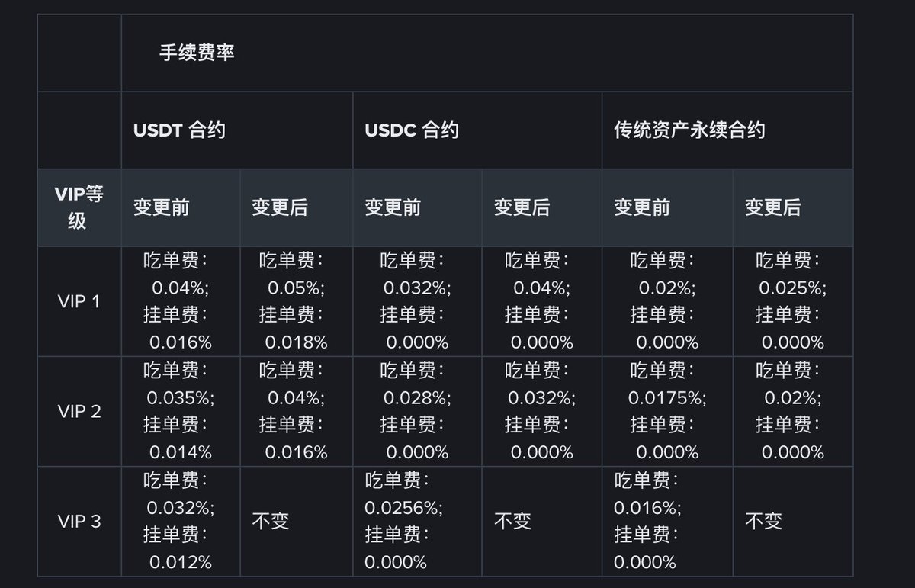Select 变更后 header under 传统资产永续合约
The width and height of the screenshot is (915, 588).
click(772, 207)
